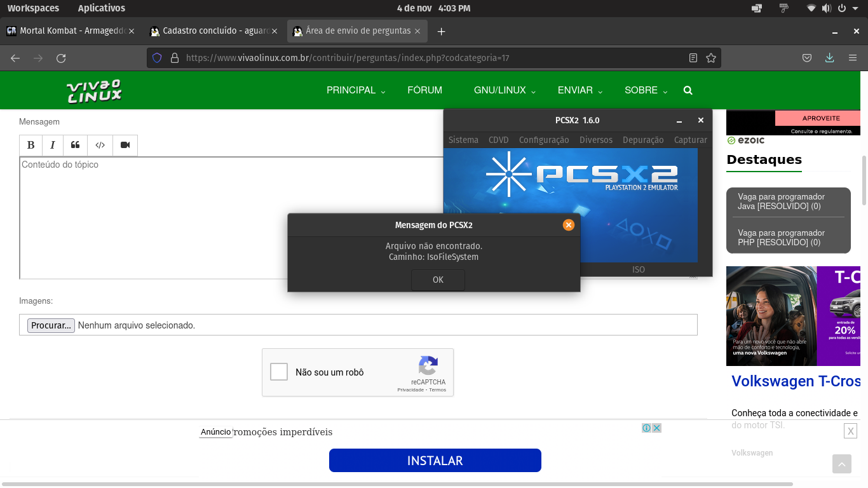
Task: Open the system power menu arrow
Action: pyautogui.click(x=855, y=8)
